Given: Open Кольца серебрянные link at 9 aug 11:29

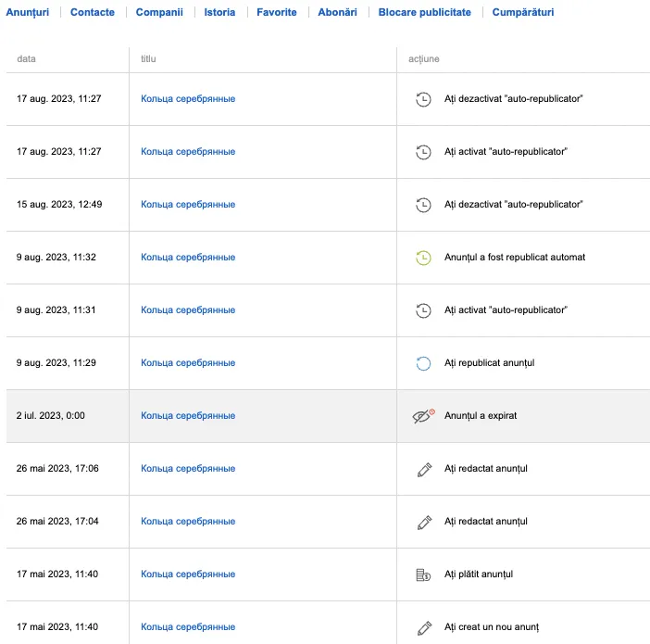Looking at the screenshot, I should tap(188, 363).
